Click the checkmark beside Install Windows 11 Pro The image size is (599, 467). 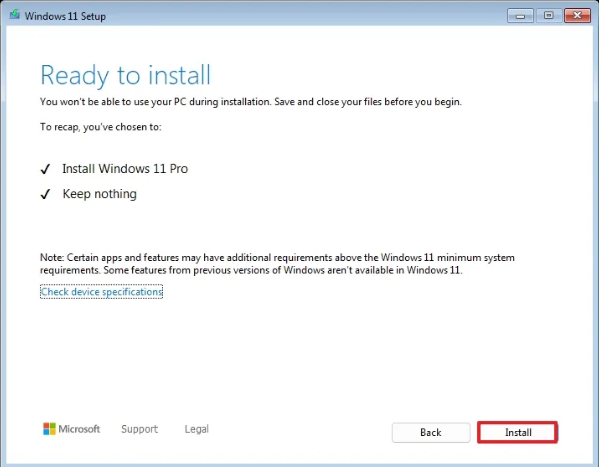pos(45,169)
